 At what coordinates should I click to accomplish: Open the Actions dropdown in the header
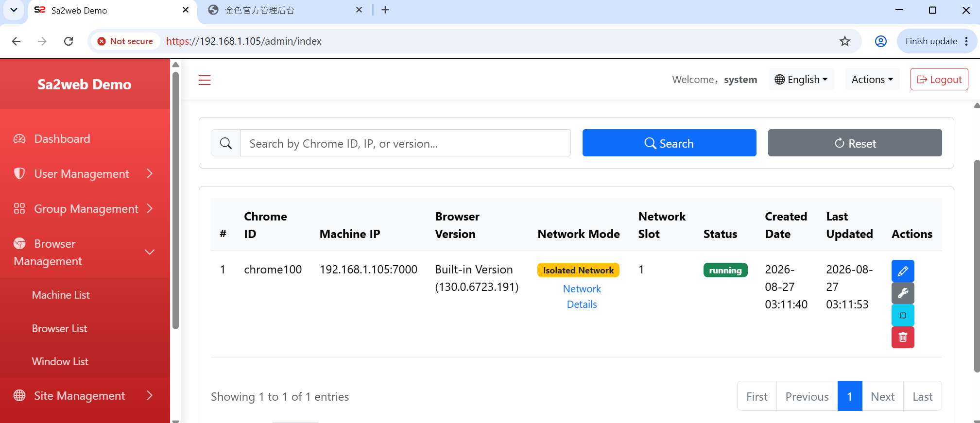point(872,79)
